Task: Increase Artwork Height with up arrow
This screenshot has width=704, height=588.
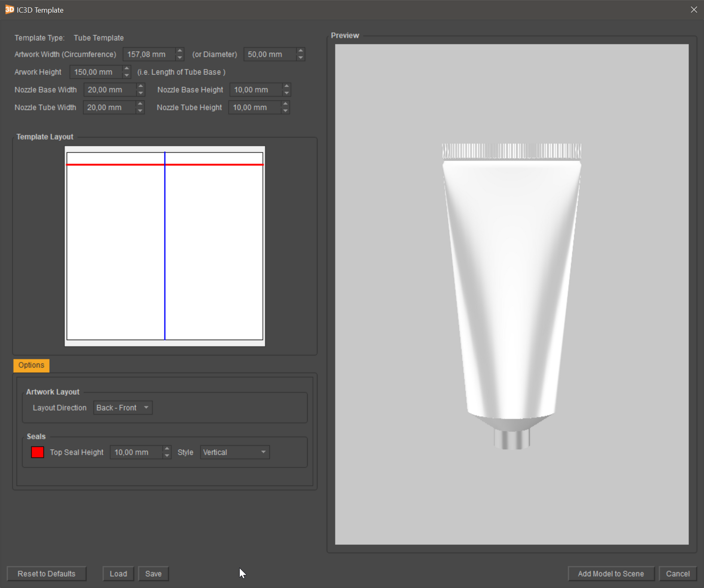Action: [126, 69]
